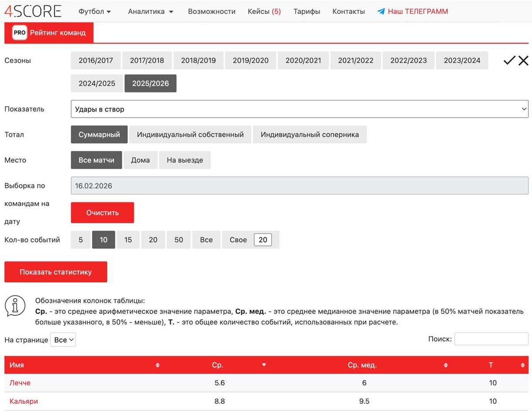
Task: Select Дома location filter
Action: point(141,160)
